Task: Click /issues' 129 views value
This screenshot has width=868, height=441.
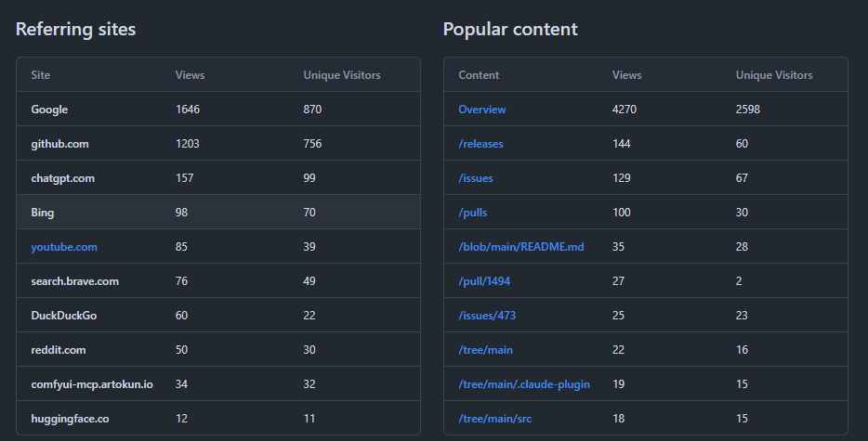Action: click(x=621, y=178)
